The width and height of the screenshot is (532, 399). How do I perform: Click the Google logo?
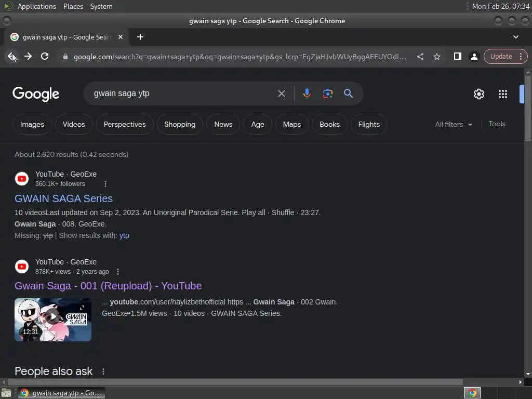click(36, 94)
